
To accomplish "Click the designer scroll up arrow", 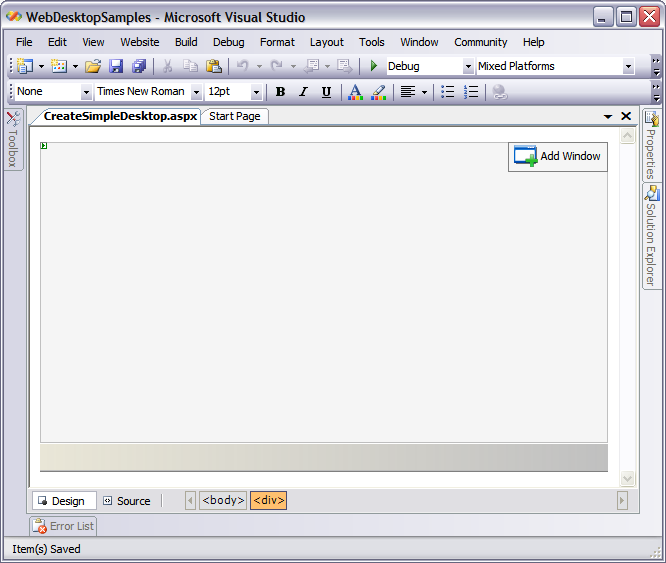I will [x=627, y=136].
